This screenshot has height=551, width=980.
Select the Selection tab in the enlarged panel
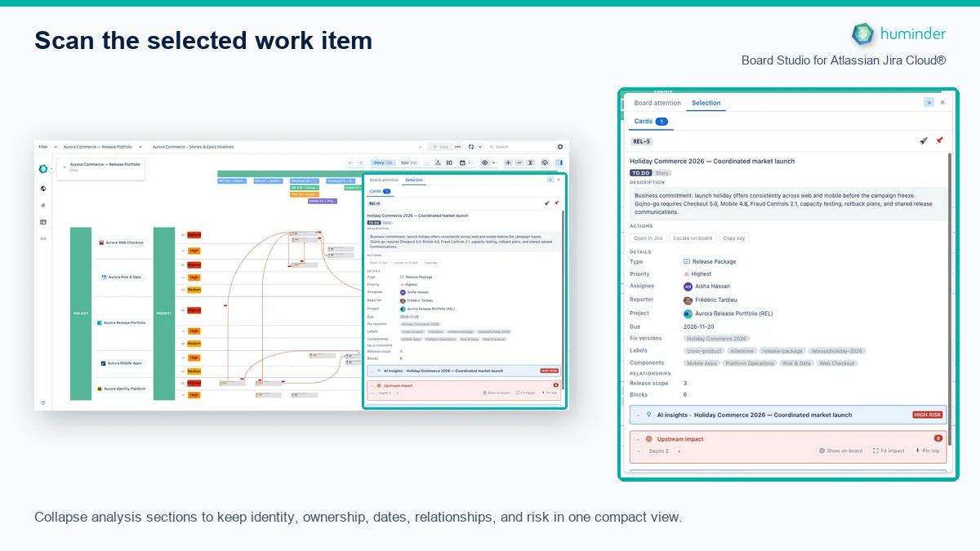(x=706, y=103)
